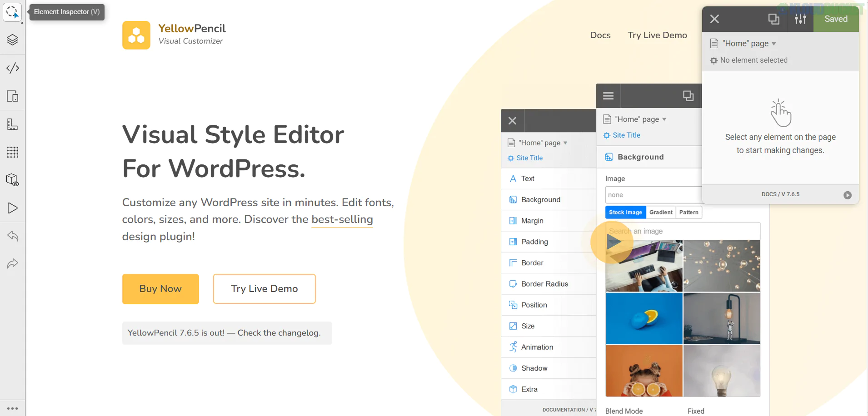868x416 pixels.
Task: Choose the blue background lemon thumbnail
Action: click(644, 318)
